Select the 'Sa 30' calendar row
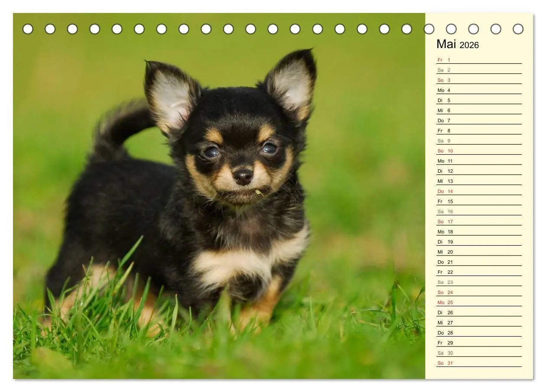 479,353
